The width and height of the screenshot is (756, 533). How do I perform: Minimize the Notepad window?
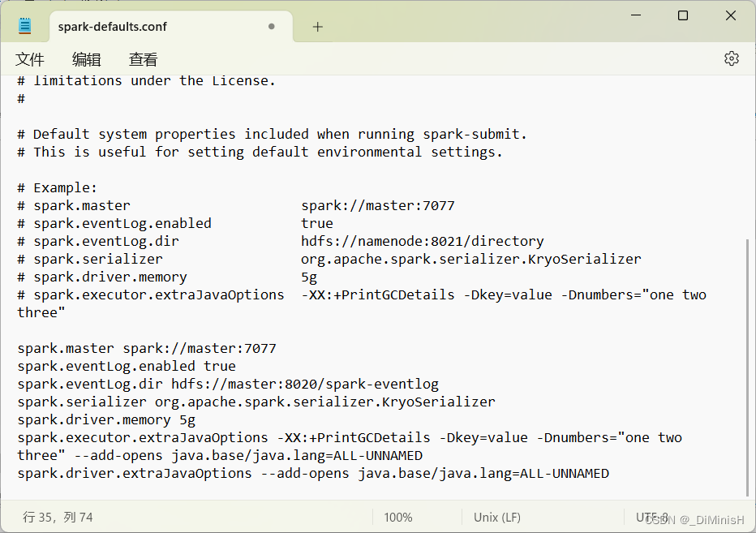point(636,15)
